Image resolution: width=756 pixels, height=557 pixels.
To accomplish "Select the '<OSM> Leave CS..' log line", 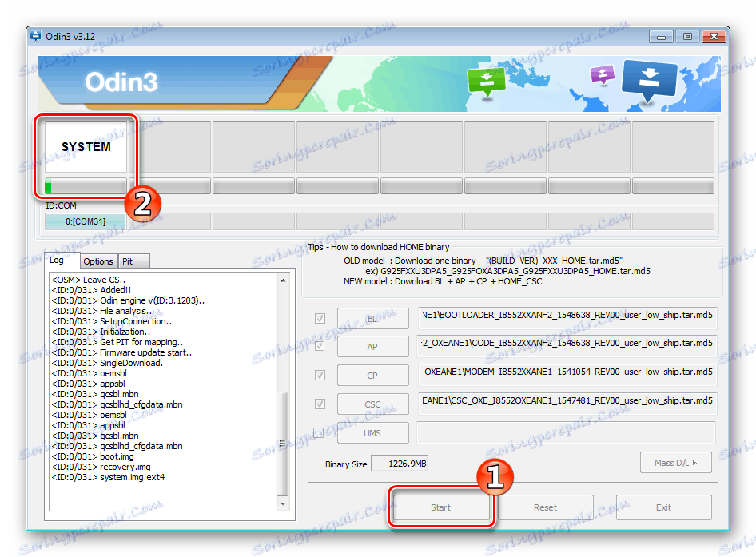I will (88, 280).
